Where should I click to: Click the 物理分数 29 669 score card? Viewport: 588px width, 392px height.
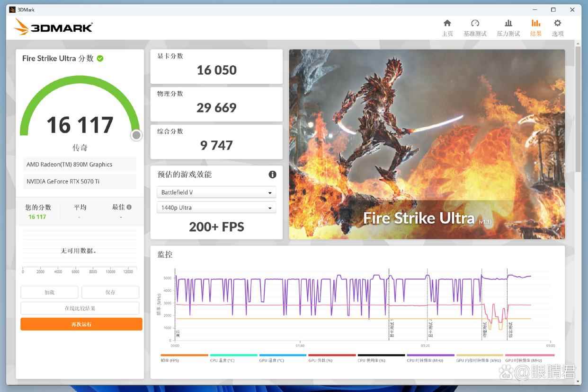pyautogui.click(x=216, y=104)
